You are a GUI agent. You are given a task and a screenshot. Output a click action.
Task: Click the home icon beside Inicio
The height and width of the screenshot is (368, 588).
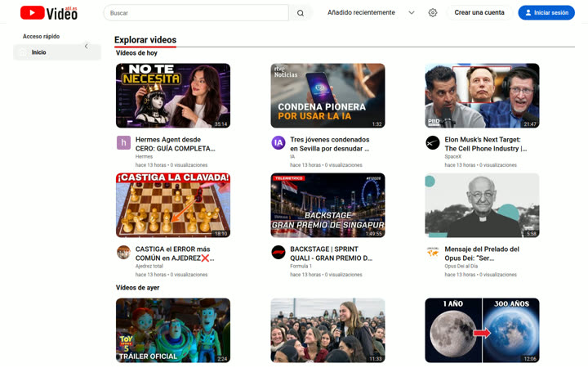click(x=23, y=52)
